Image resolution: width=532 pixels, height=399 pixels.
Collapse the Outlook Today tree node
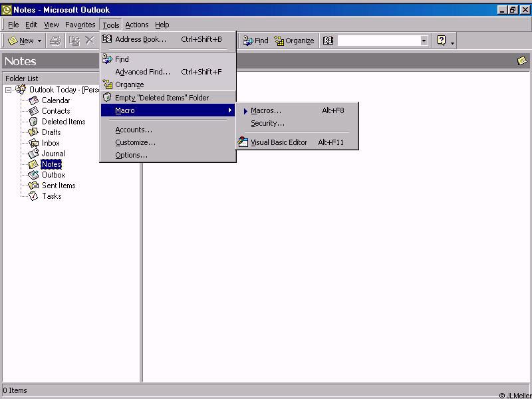click(x=8, y=90)
